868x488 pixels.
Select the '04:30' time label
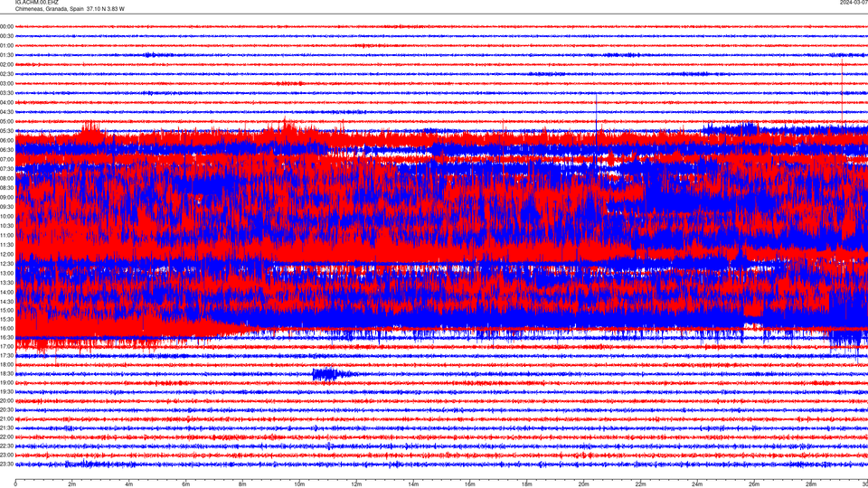click(x=7, y=112)
